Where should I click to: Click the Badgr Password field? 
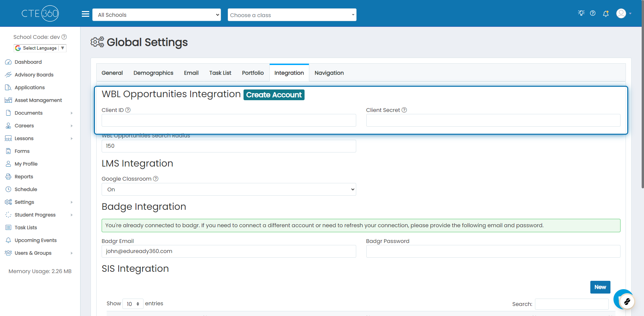(493, 251)
